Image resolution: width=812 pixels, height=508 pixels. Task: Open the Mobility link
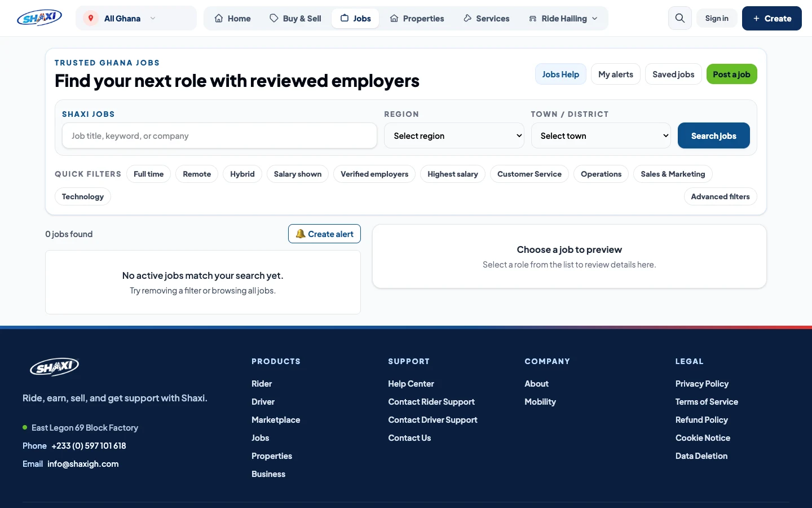(x=540, y=402)
